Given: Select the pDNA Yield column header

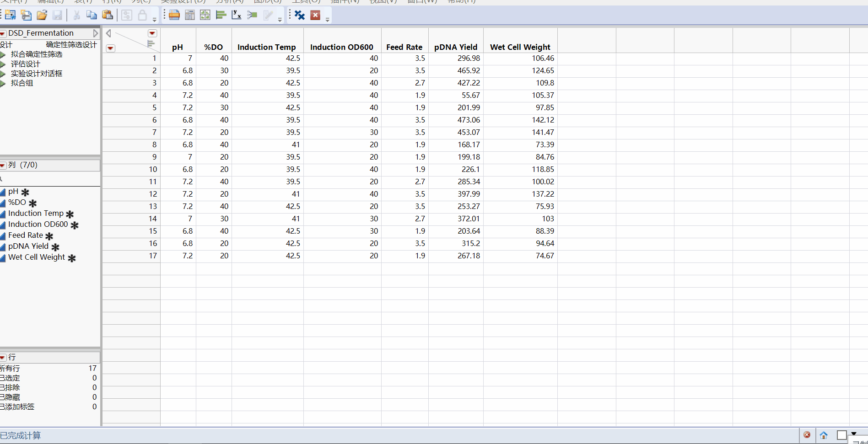Looking at the screenshot, I should click(x=456, y=47).
